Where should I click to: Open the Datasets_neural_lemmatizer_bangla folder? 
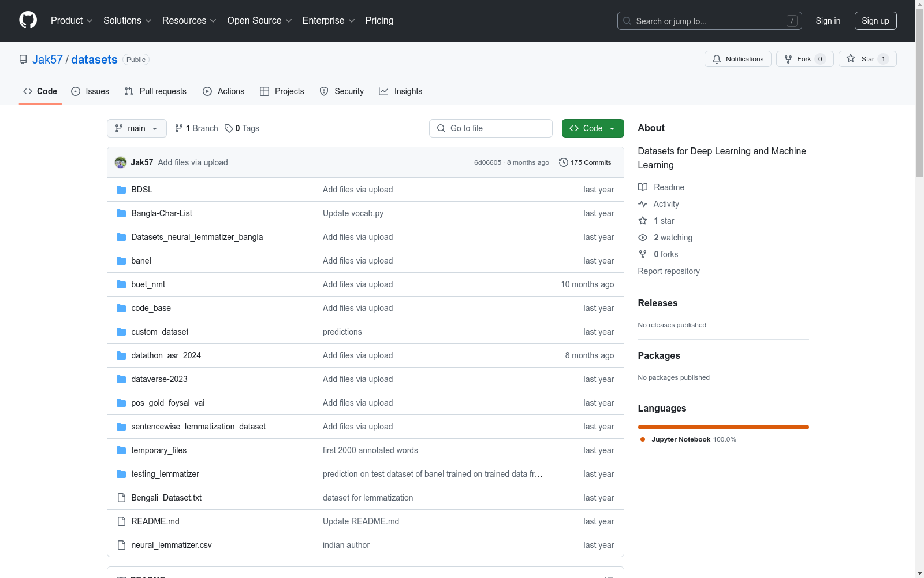point(197,237)
